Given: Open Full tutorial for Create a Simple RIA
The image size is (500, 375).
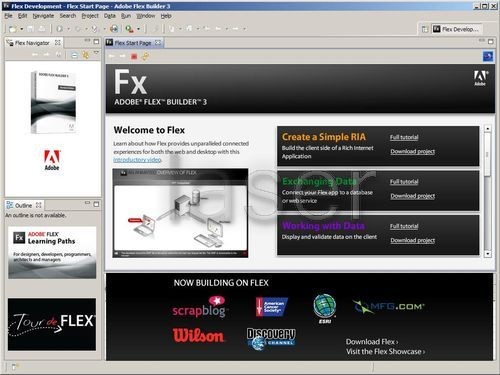Looking at the screenshot, I should 404,137.
